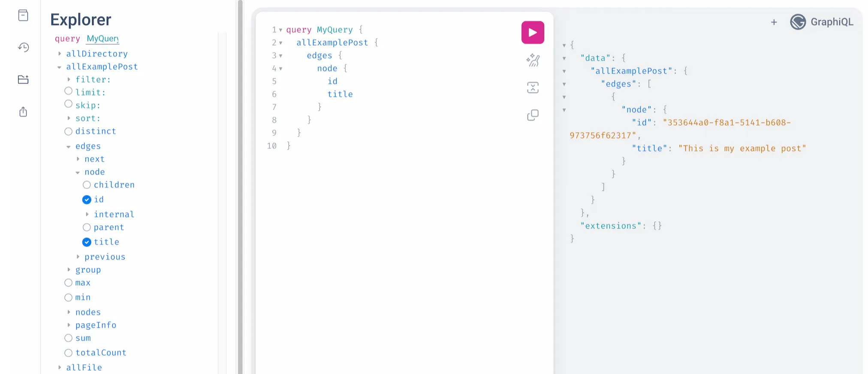Uncheck the id field under node

click(87, 200)
